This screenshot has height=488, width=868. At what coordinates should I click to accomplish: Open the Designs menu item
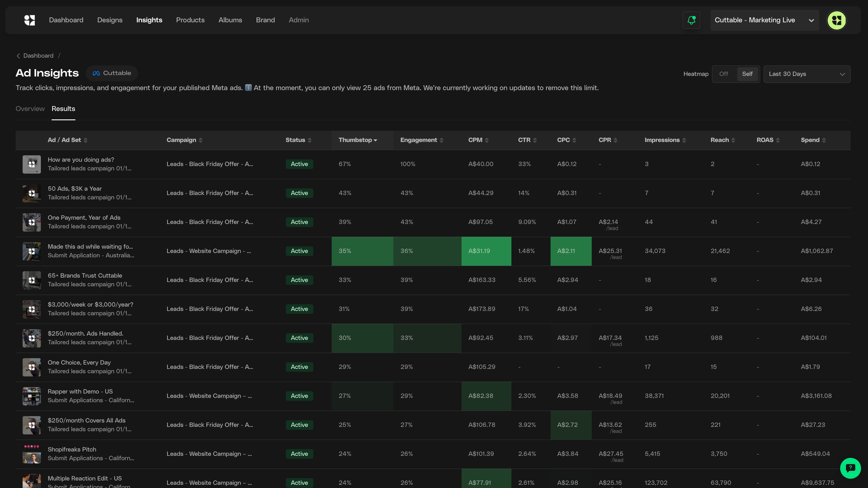(x=110, y=20)
